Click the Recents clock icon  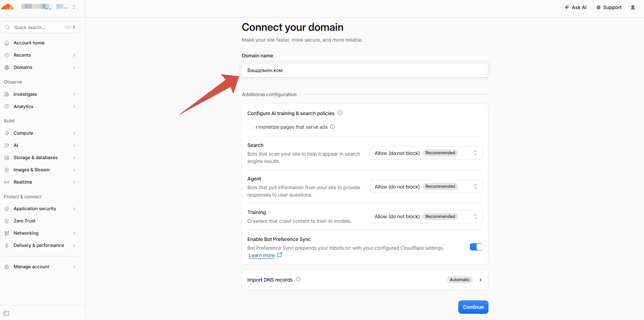[x=7, y=55]
